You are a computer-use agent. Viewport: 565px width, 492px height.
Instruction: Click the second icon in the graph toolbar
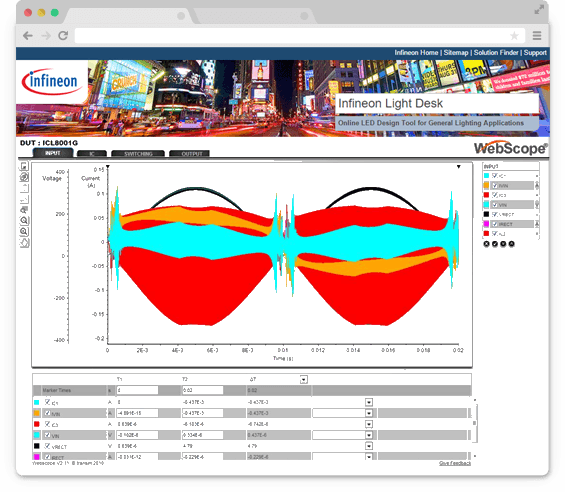coord(24,177)
